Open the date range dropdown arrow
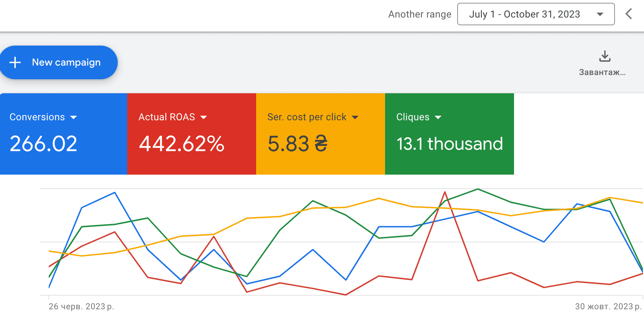Screen dimensions: 644x317 click(600, 14)
